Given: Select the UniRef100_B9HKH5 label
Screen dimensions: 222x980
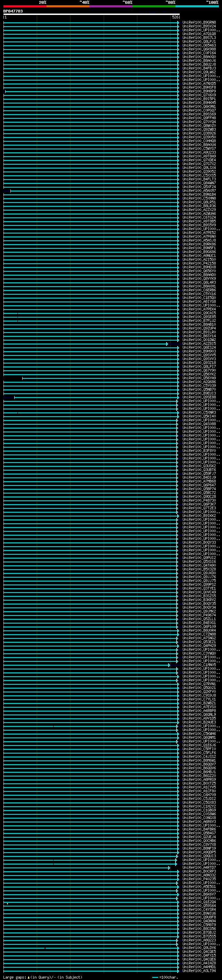Looking at the screenshot, I should click(x=199, y=103).
